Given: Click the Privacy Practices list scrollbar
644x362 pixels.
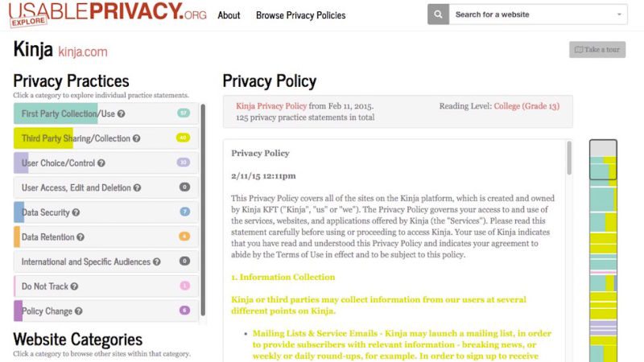Looking at the screenshot, I should coord(203,210).
